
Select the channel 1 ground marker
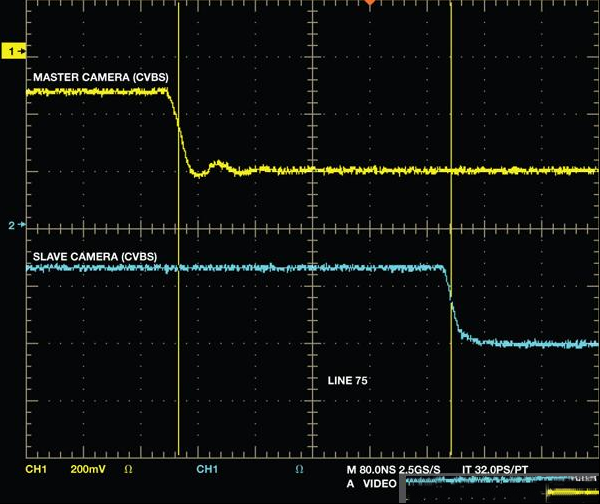coord(14,51)
